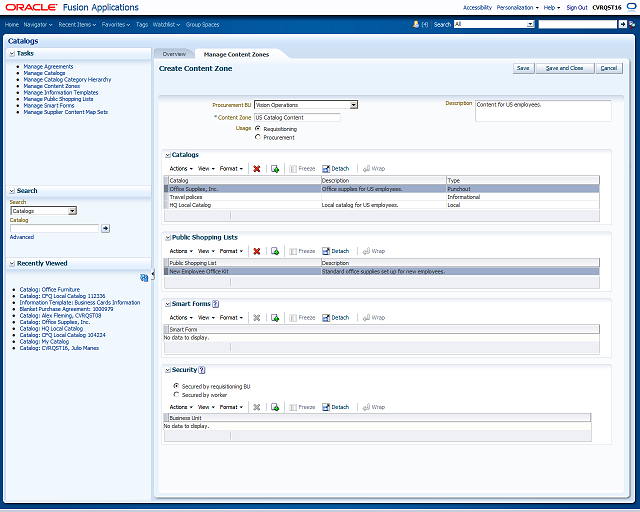640x512 pixels.
Task: Collapse the Public Shopping Lists section
Action: pos(168,238)
